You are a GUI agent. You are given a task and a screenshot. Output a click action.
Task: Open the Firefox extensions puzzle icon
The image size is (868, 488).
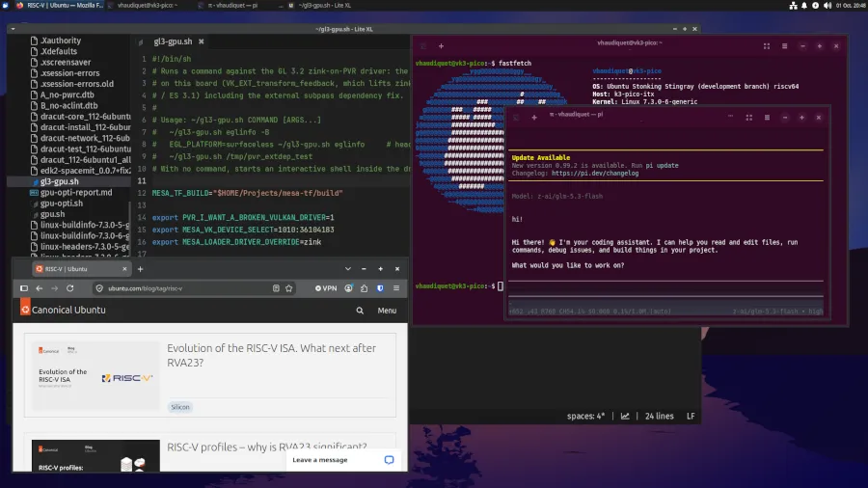[x=364, y=288]
